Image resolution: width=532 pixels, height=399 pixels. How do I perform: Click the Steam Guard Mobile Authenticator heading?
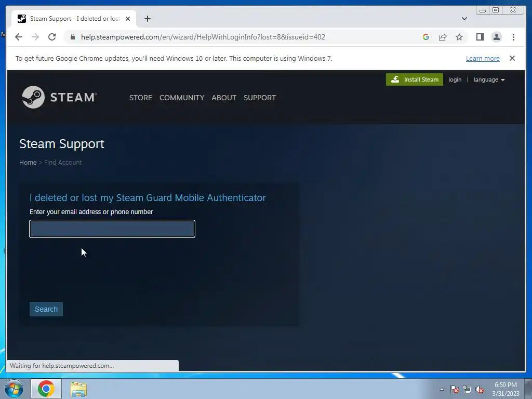coord(148,197)
